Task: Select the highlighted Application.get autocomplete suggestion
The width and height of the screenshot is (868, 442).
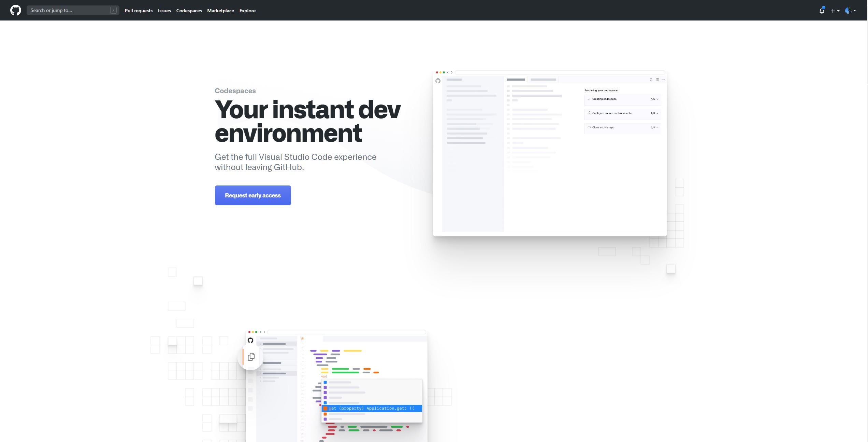Action: pyautogui.click(x=372, y=408)
